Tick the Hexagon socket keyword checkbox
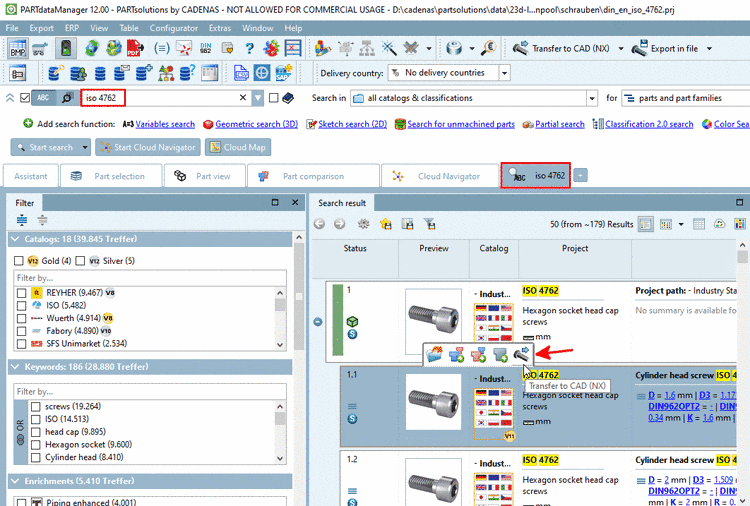 pos(36,444)
